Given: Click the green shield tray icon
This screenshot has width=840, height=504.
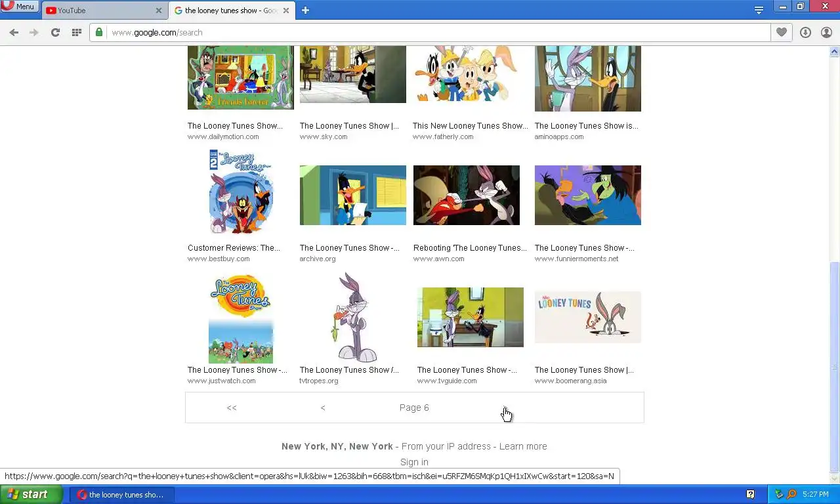Looking at the screenshot, I should (779, 494).
